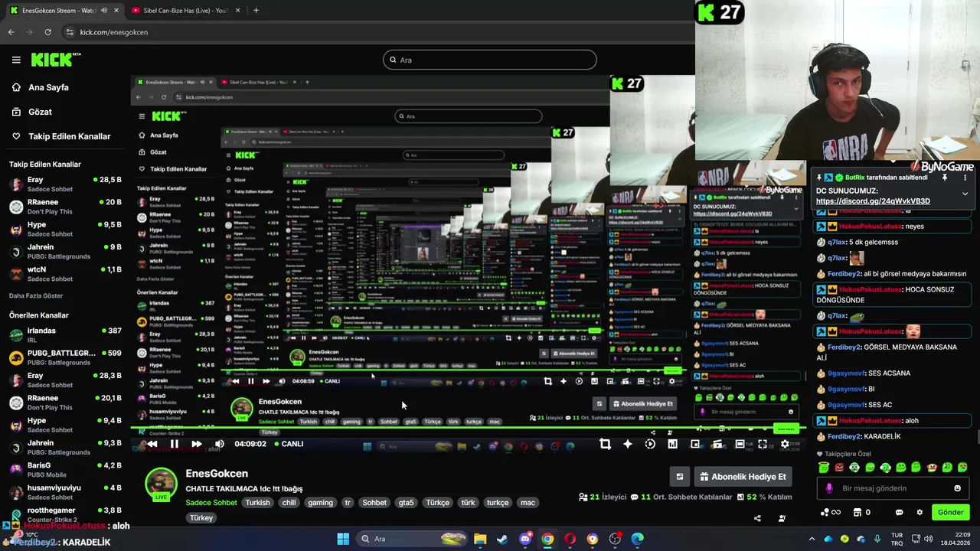Open the OBS Studio icon on the taskbar
The image size is (980, 551).
[615, 539]
